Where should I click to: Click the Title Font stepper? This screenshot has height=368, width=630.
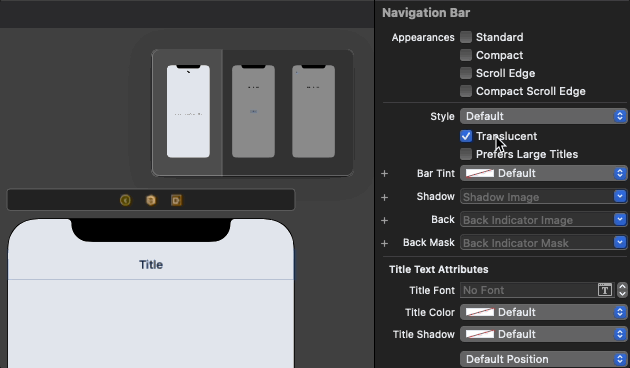pyautogui.click(x=622, y=290)
